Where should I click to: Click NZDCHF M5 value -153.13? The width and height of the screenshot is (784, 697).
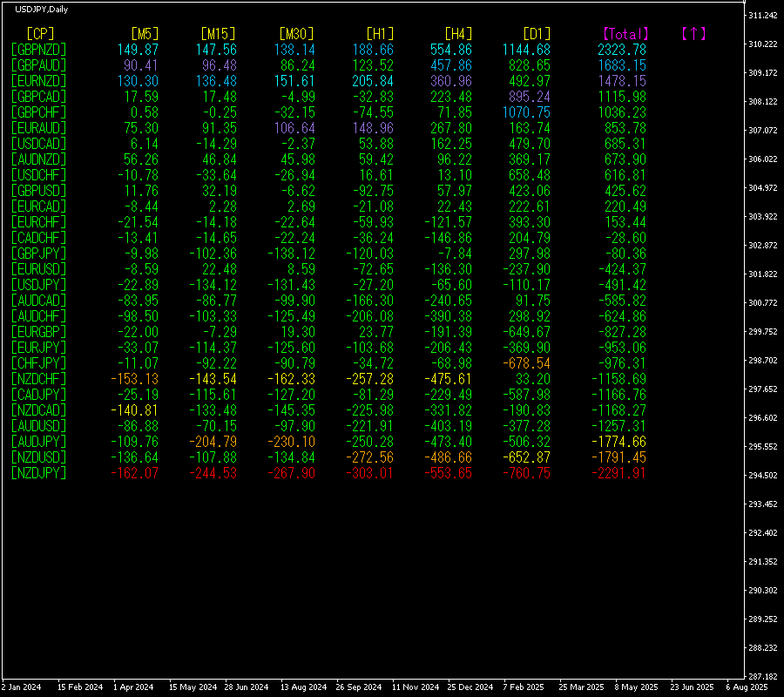(x=134, y=379)
